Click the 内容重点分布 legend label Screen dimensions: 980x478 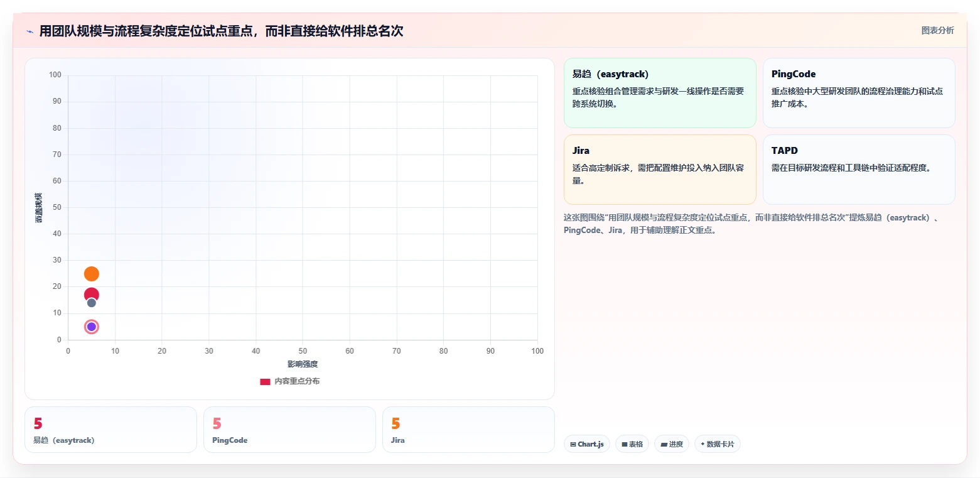(297, 381)
